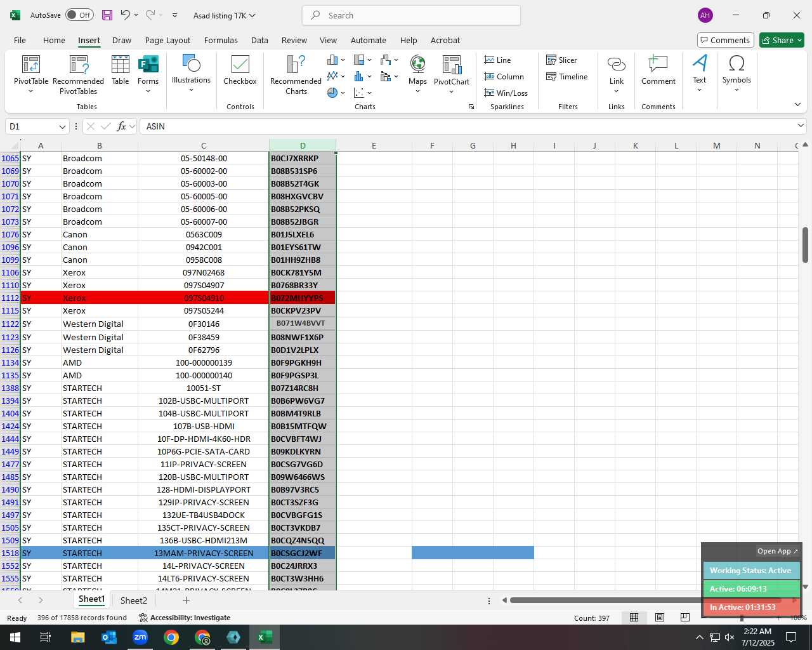Open Outlook from the taskbar
Image resolution: width=812 pixels, height=650 pixels.
point(108,637)
